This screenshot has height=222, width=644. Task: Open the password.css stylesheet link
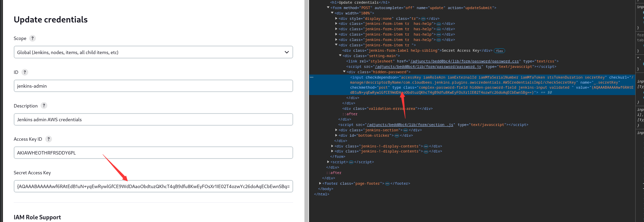coord(465,61)
